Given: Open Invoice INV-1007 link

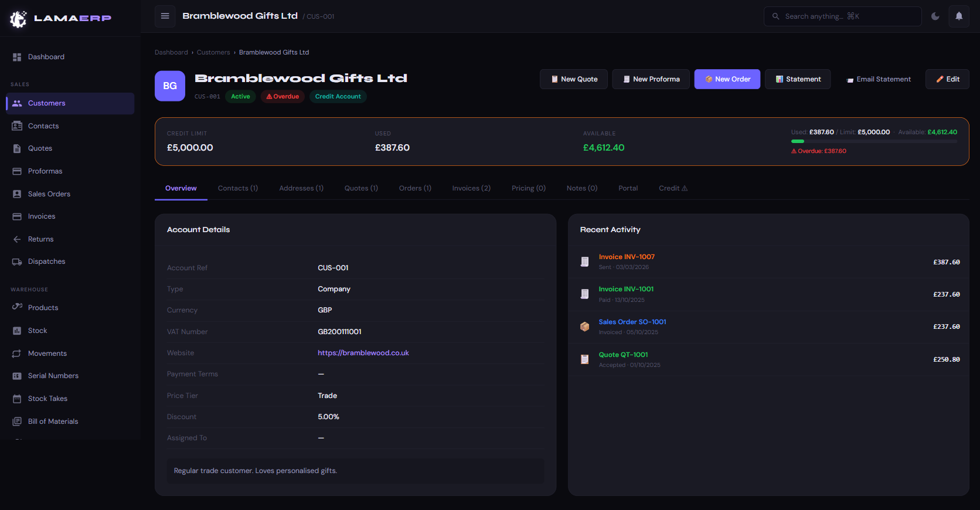Looking at the screenshot, I should click(x=627, y=257).
